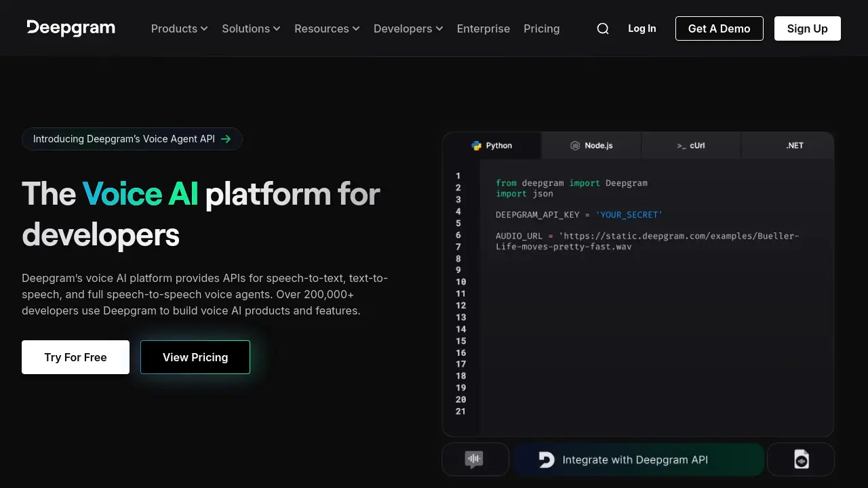Switch to the .NET code tab

(x=788, y=146)
